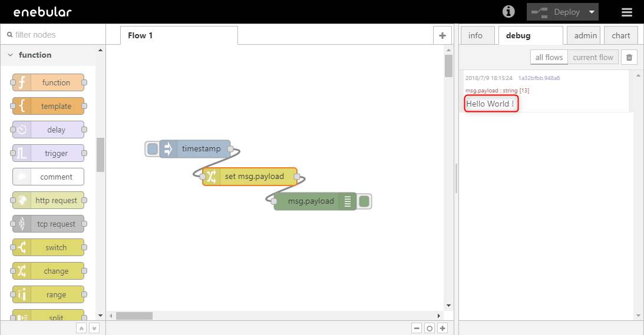The width and height of the screenshot is (644, 335).
Task: Click the info circle icon in header
Action: (508, 12)
